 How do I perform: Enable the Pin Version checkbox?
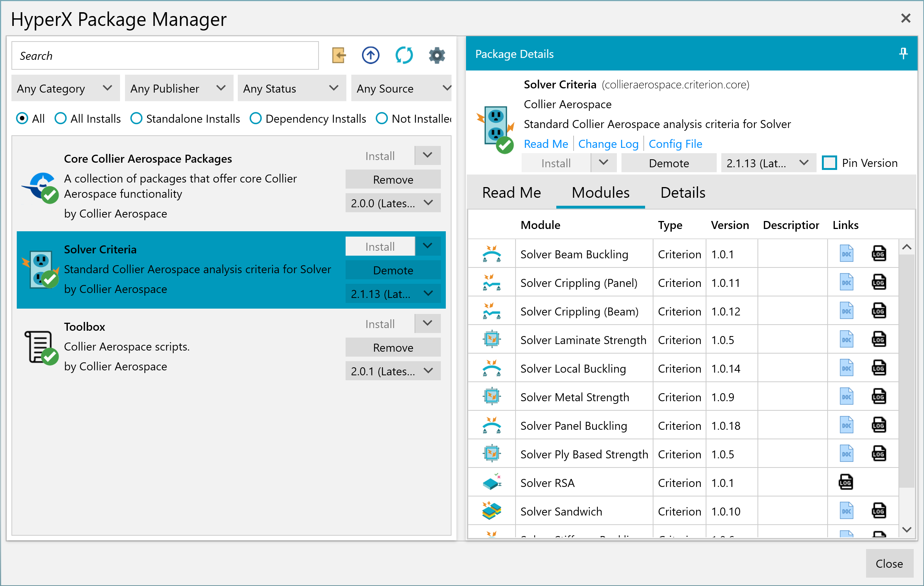[829, 163]
